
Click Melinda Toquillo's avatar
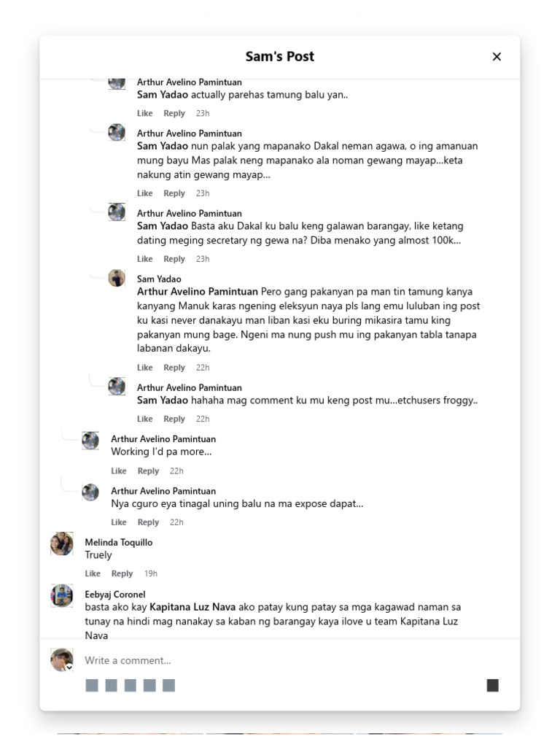(x=61, y=543)
